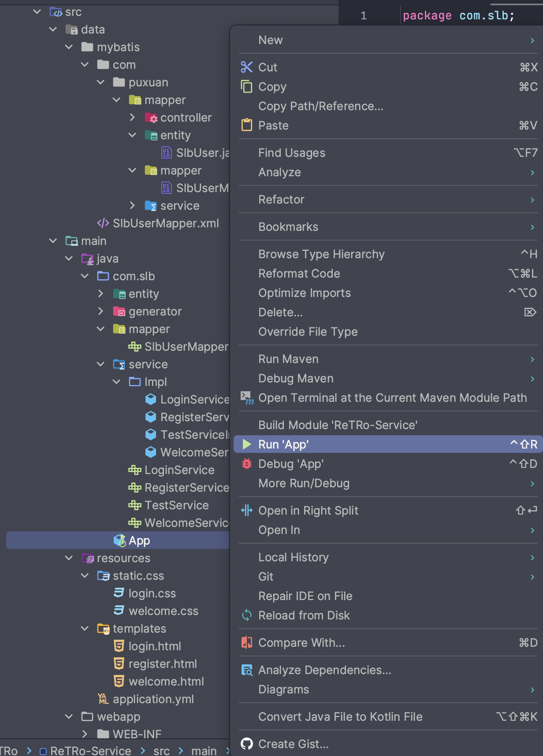
Task: Click the Open in Right Split icon
Action: tap(247, 510)
